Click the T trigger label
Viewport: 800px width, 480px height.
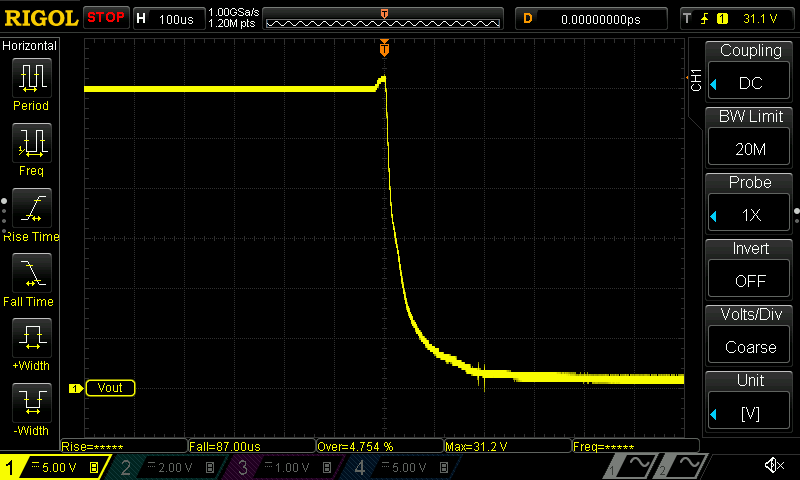[x=687, y=19]
